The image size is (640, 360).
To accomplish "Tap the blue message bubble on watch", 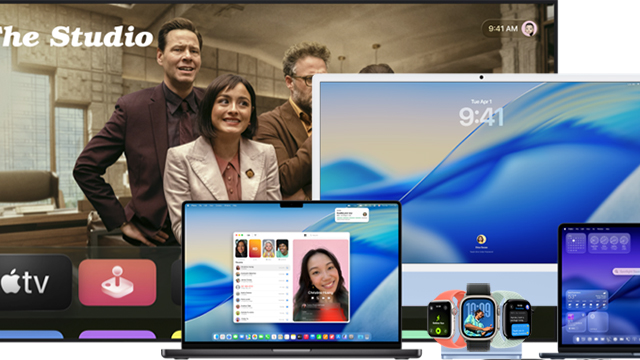I will [520, 329].
